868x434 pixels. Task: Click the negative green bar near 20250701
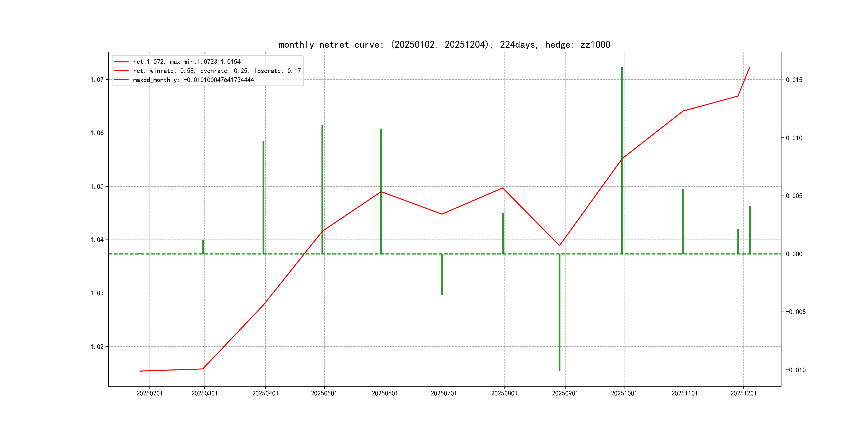tap(442, 275)
